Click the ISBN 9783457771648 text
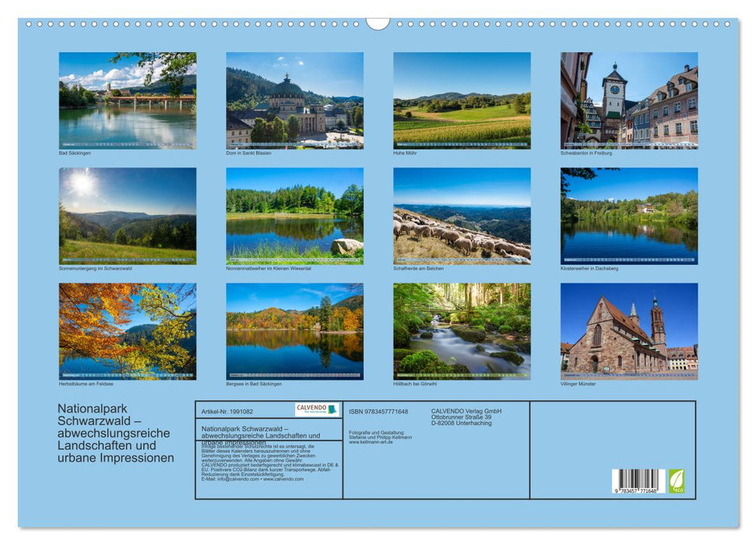Image resolution: width=756 pixels, height=545 pixels. coord(378,411)
